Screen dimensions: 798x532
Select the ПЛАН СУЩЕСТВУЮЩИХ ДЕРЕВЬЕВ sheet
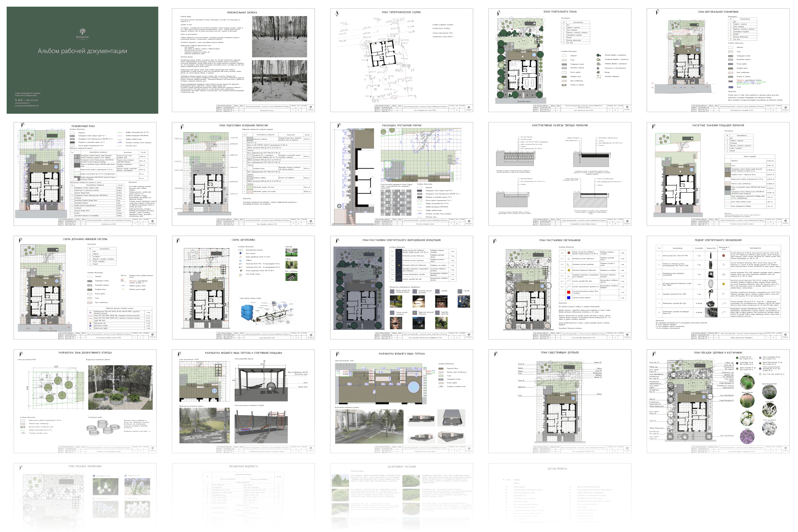pyautogui.click(x=560, y=401)
